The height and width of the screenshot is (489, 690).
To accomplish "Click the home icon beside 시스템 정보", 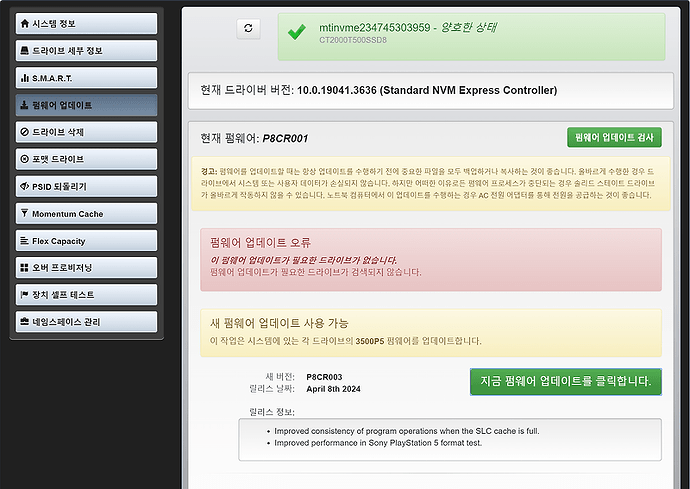I will [25, 23].
